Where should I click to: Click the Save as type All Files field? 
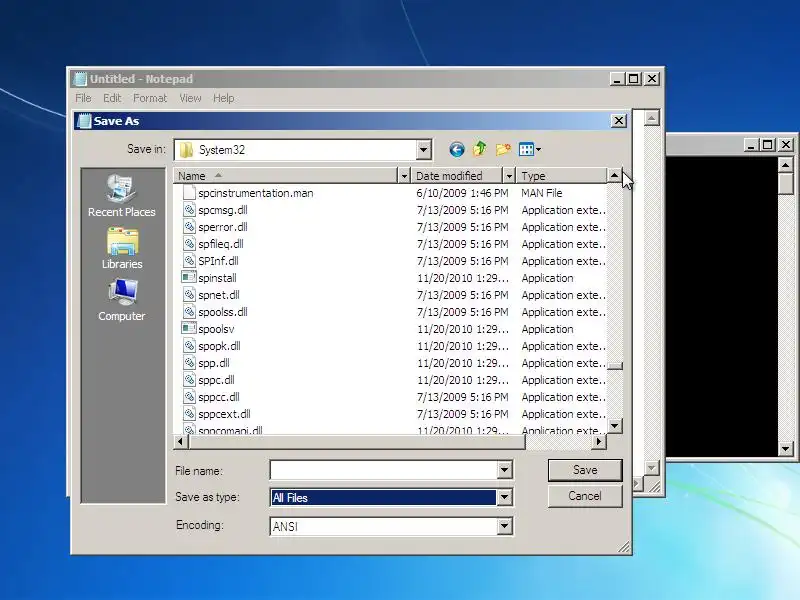click(x=384, y=497)
